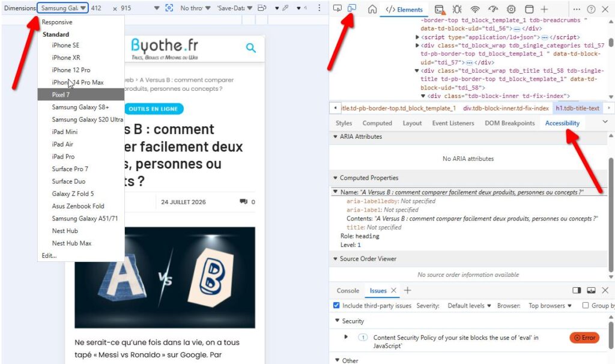615x364 pixels.
Task: Open the Customize DevTools ellipsis menu
Action: pyautogui.click(x=576, y=9)
